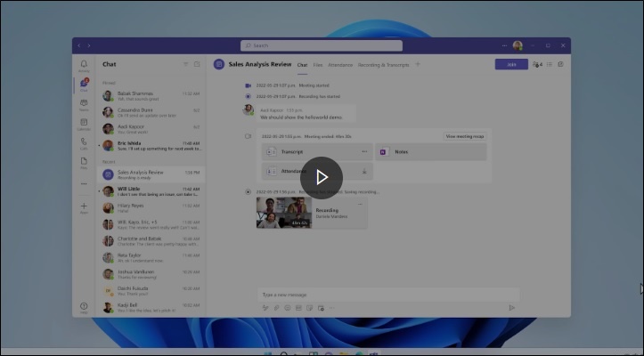Start a new chat with compose icon
The height and width of the screenshot is (356, 644).
click(x=197, y=64)
